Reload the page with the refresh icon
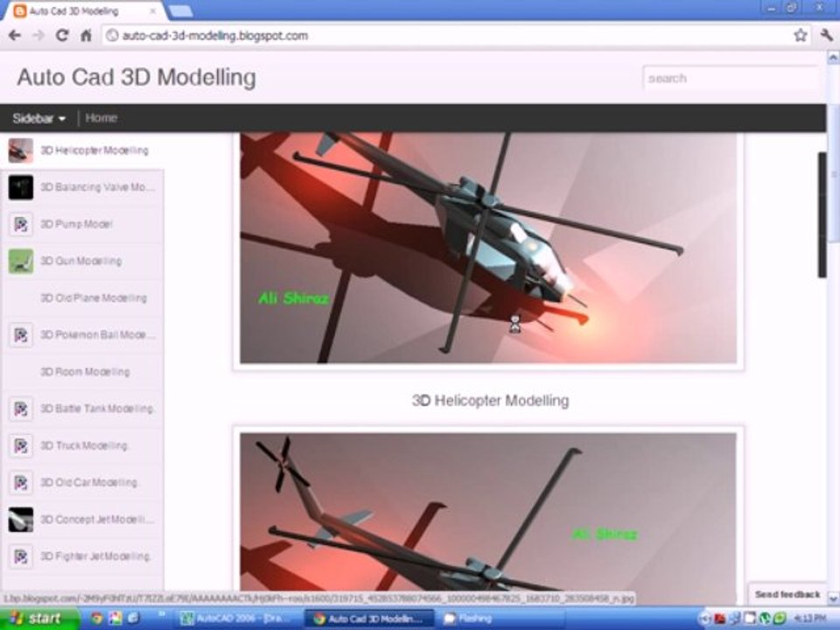The image size is (840, 630). 62,35
